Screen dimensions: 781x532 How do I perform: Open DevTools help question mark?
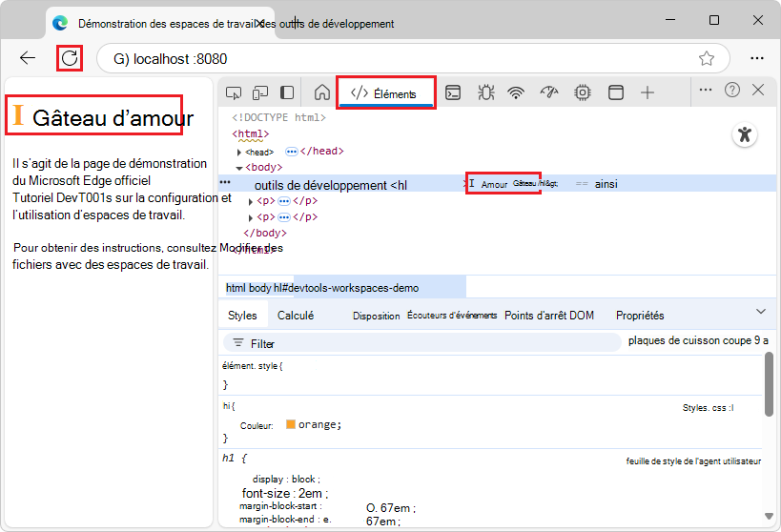point(732,91)
